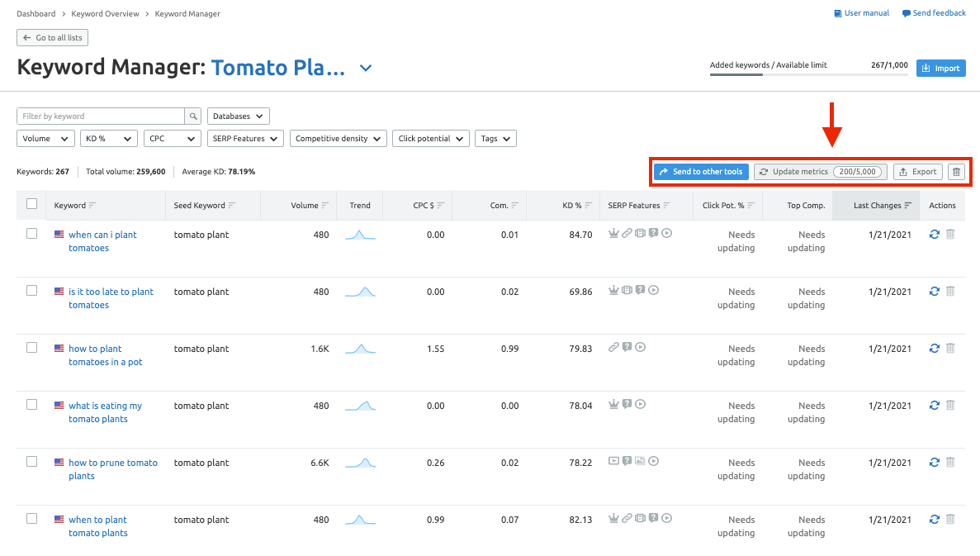Select the 'how to prune tomato plants' row checkbox

pyautogui.click(x=32, y=462)
